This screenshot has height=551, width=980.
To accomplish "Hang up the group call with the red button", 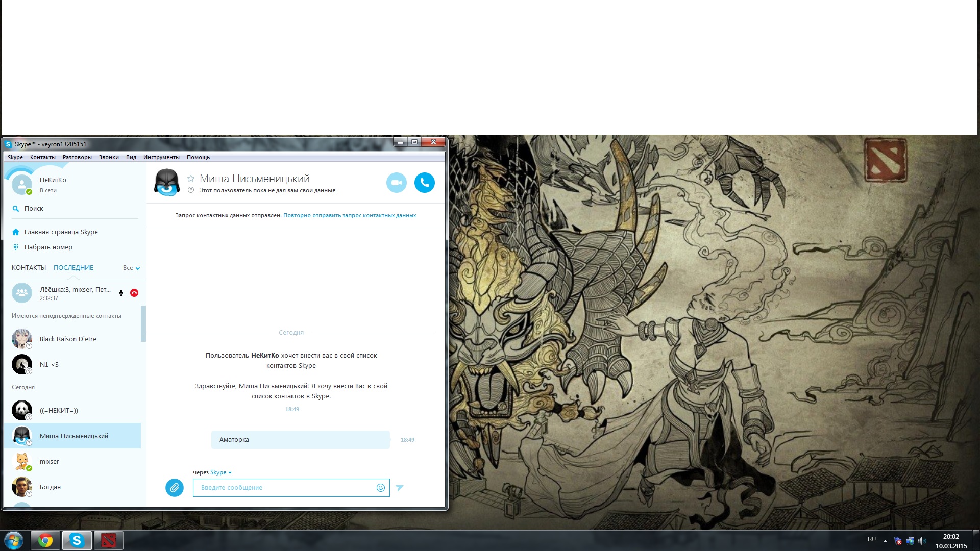I will pyautogui.click(x=134, y=293).
